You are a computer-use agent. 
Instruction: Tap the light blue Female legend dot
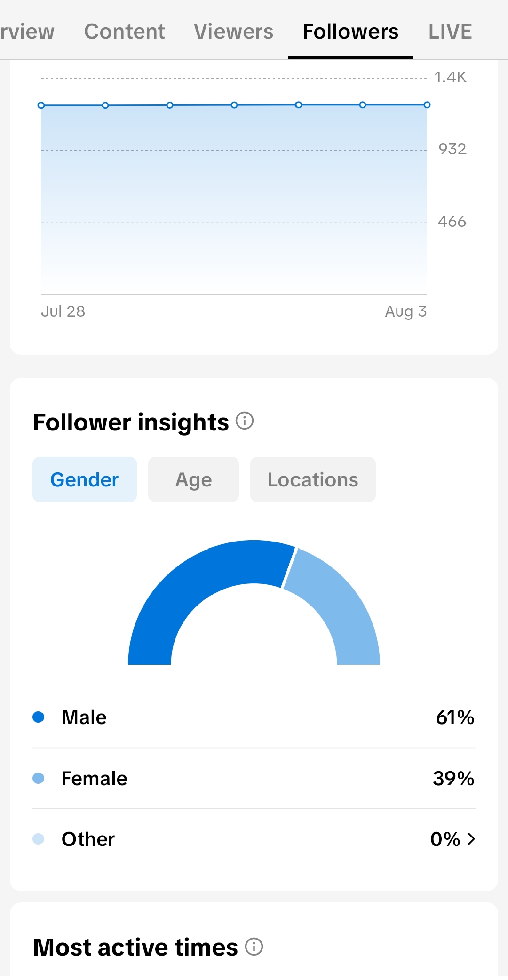[39, 778]
